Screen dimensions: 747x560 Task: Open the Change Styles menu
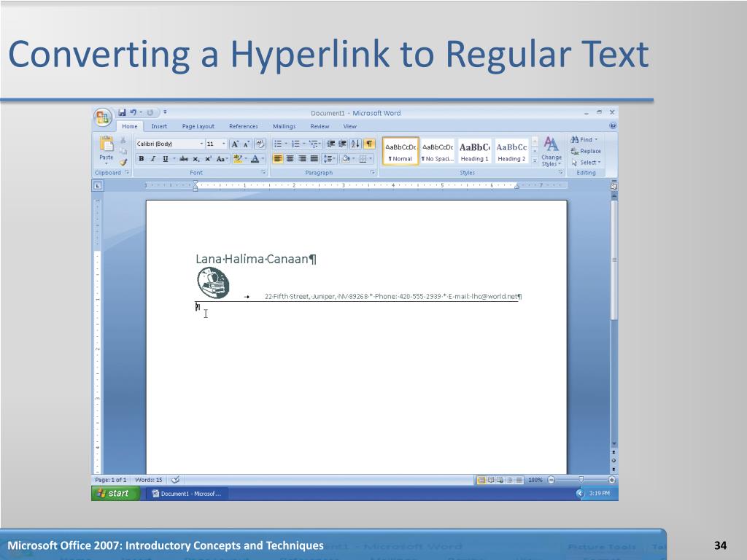click(551, 152)
